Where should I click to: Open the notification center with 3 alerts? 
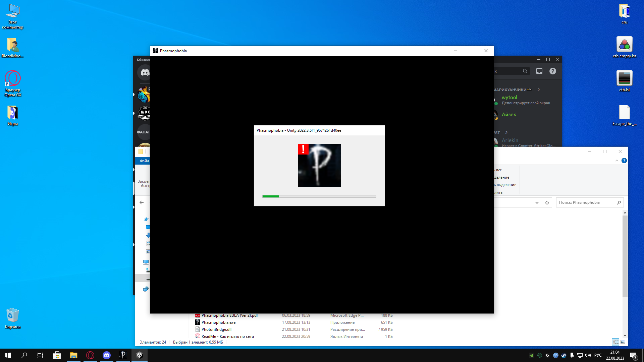634,356
